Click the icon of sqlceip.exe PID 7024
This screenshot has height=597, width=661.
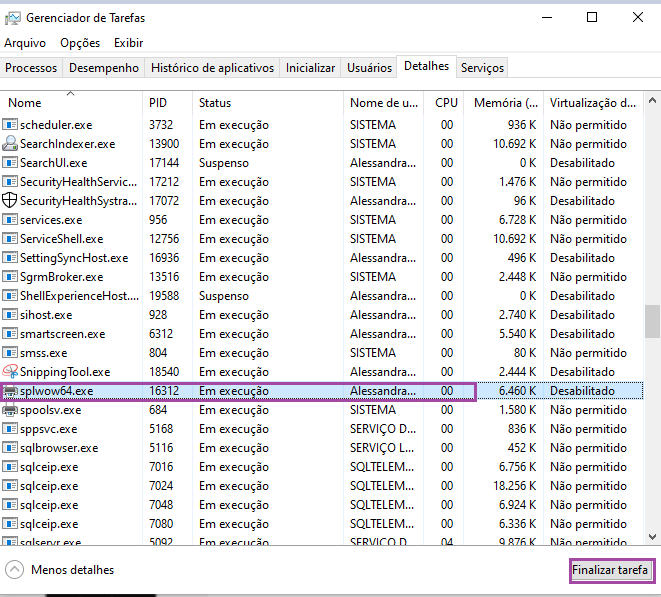click(10, 486)
